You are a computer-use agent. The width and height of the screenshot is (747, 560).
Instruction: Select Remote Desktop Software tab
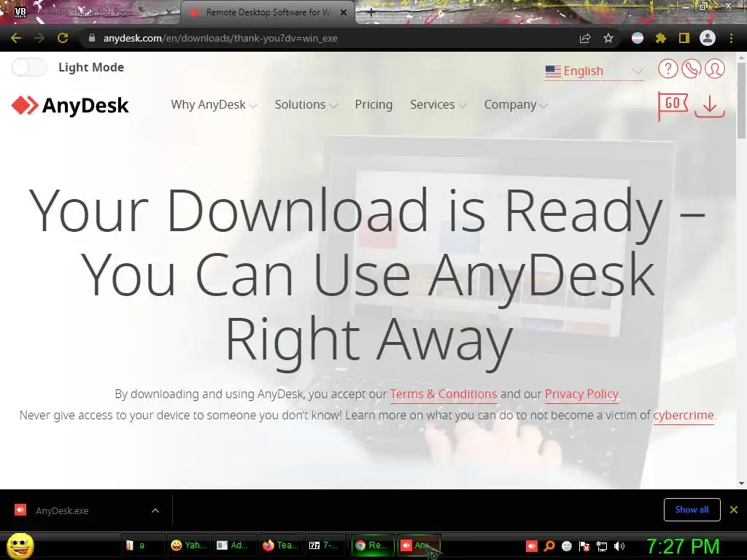point(268,12)
